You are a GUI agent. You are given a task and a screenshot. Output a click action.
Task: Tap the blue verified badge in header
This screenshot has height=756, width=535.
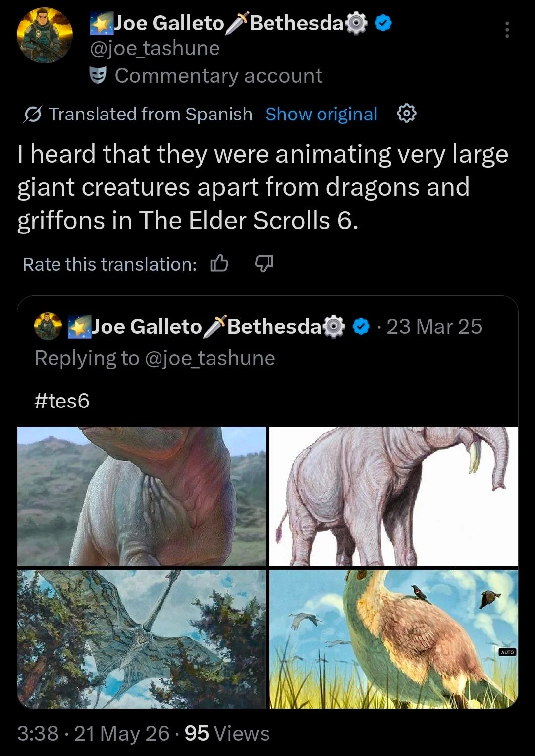[383, 23]
